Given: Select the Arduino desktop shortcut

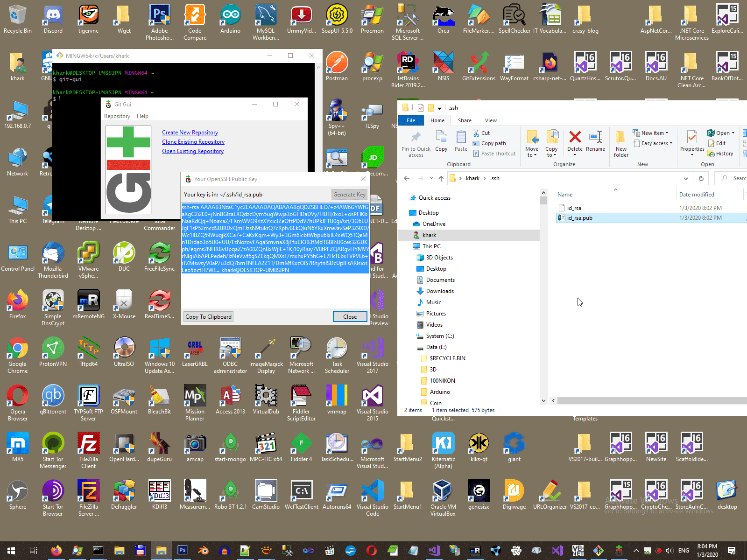Looking at the screenshot, I should [230, 19].
